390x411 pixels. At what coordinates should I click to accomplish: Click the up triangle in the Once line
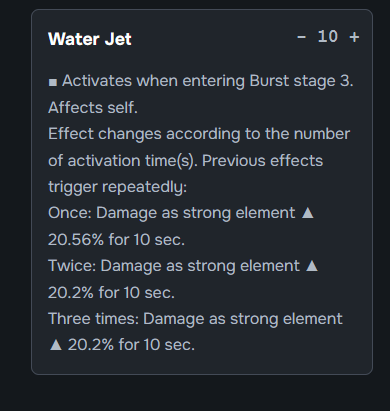tap(307, 213)
